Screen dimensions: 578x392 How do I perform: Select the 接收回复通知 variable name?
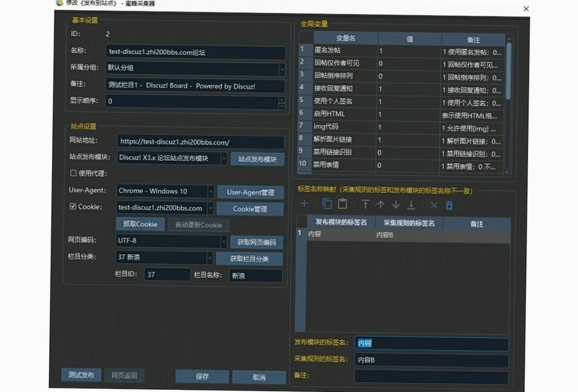[x=333, y=88]
